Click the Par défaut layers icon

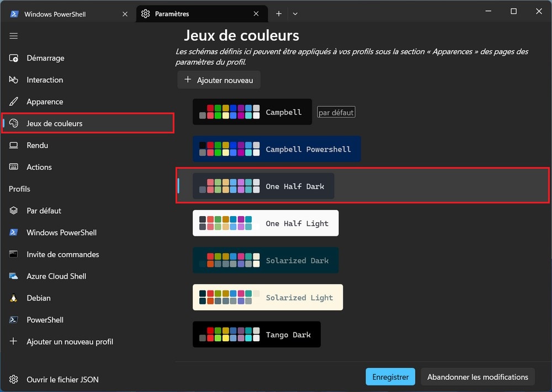tap(13, 211)
